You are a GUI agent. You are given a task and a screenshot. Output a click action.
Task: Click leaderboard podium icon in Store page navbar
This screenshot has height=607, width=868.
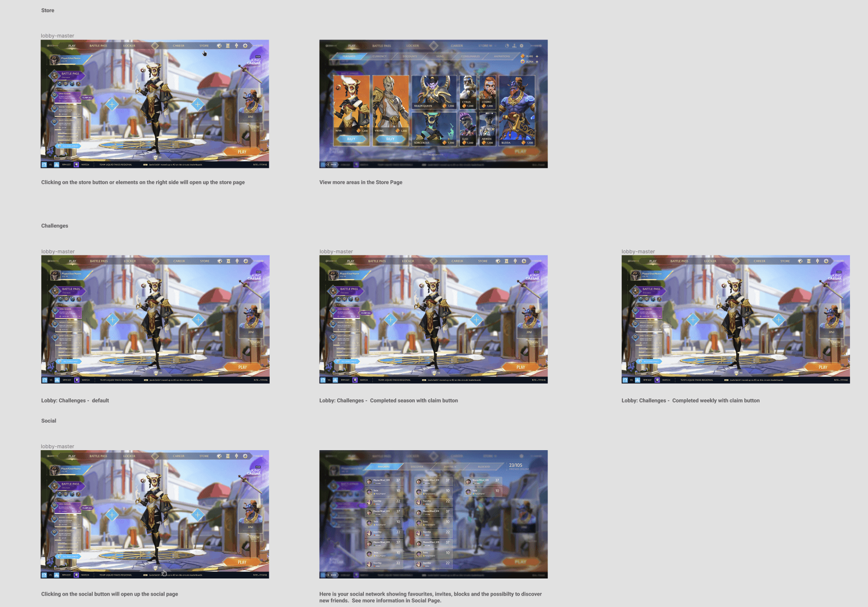click(x=514, y=46)
